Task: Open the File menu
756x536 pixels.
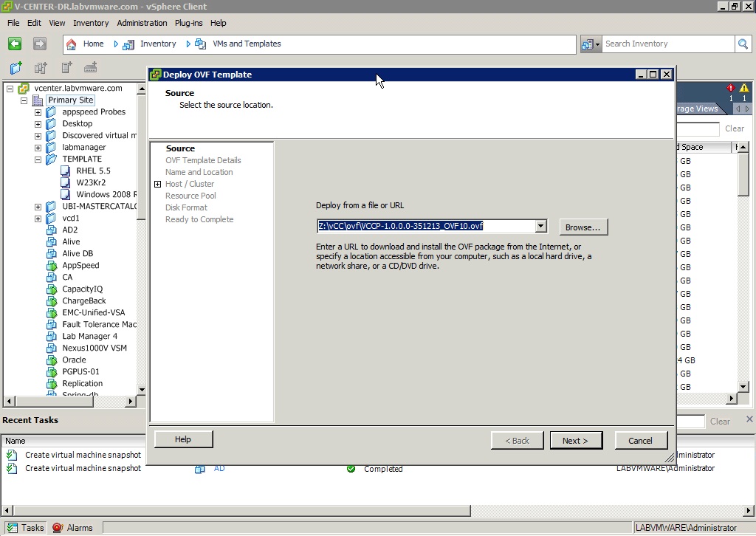Action: click(13, 23)
